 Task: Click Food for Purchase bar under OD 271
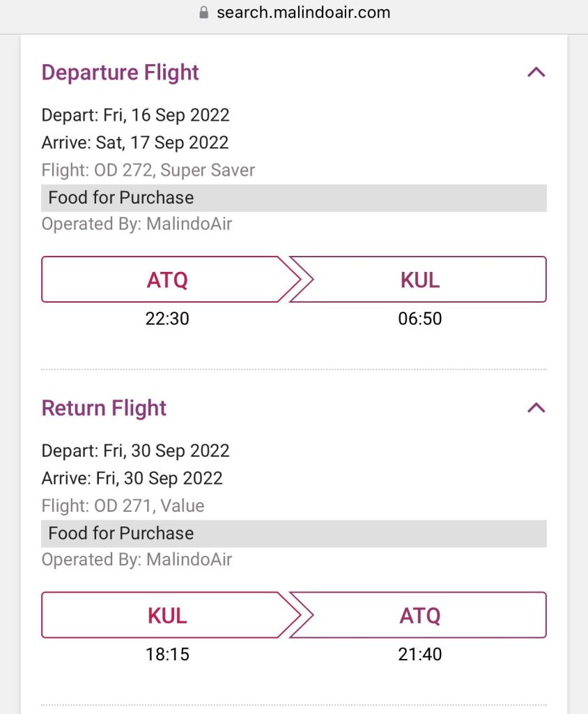[x=293, y=533]
